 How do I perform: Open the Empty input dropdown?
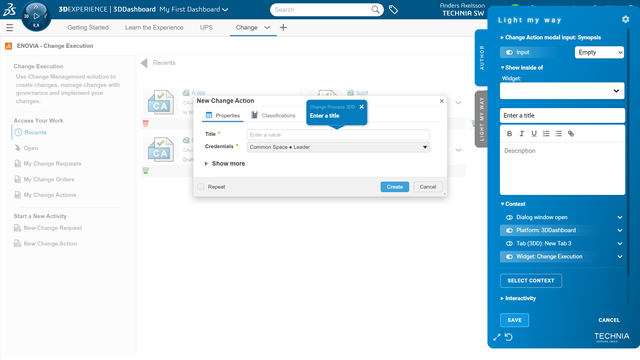[x=599, y=52]
